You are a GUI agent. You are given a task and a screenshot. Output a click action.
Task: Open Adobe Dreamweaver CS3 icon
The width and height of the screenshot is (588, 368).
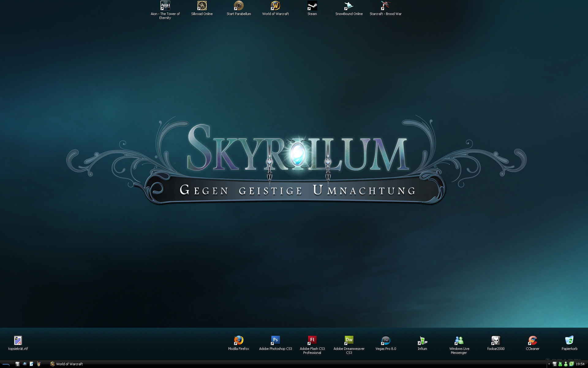coord(349,340)
